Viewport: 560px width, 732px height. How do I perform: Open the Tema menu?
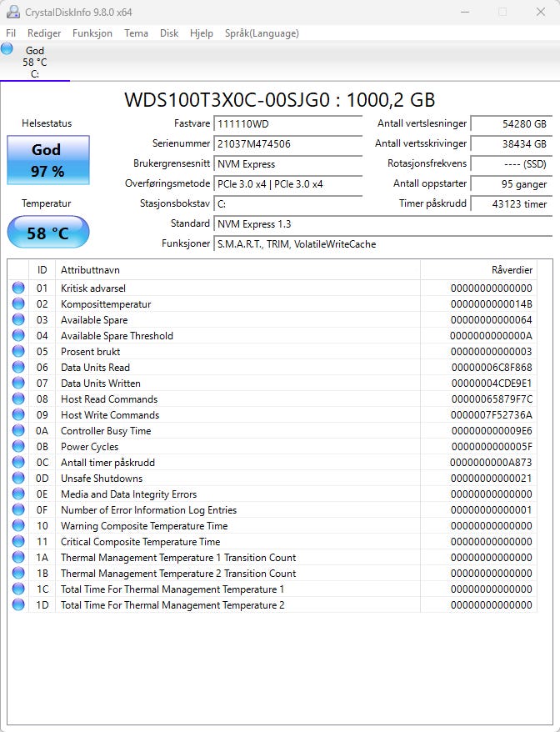click(136, 33)
